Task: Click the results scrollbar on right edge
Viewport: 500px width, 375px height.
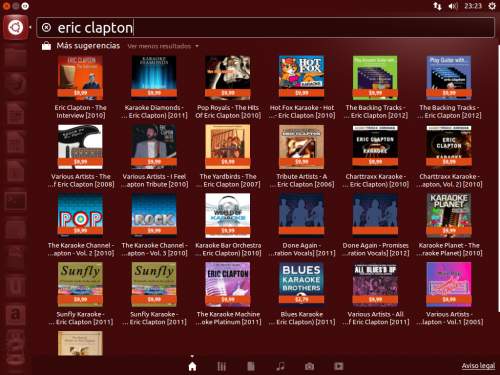Action: (x=498, y=178)
